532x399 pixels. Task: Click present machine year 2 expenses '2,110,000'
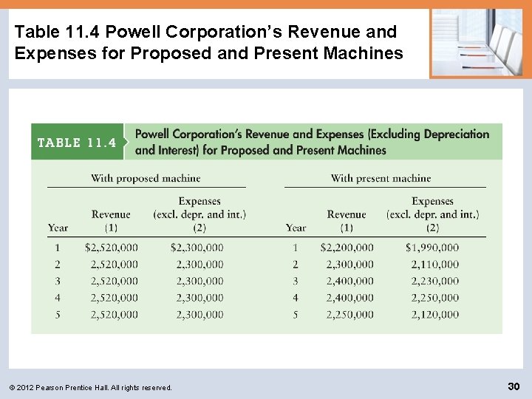(x=435, y=265)
